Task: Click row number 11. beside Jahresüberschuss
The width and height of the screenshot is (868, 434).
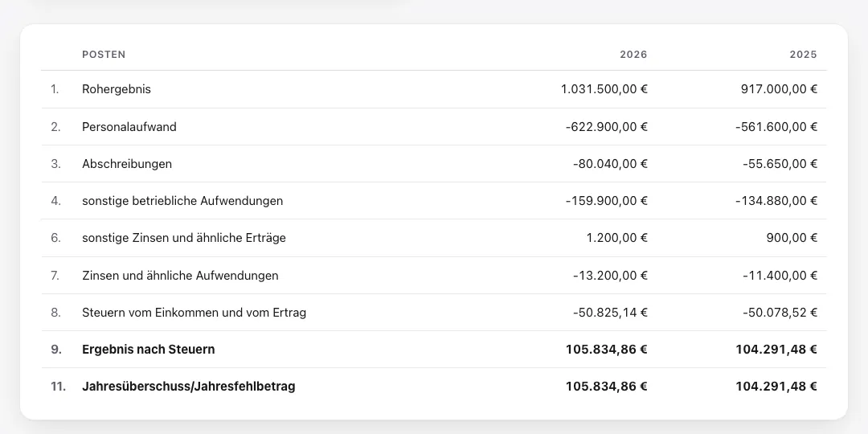Action: 58,387
